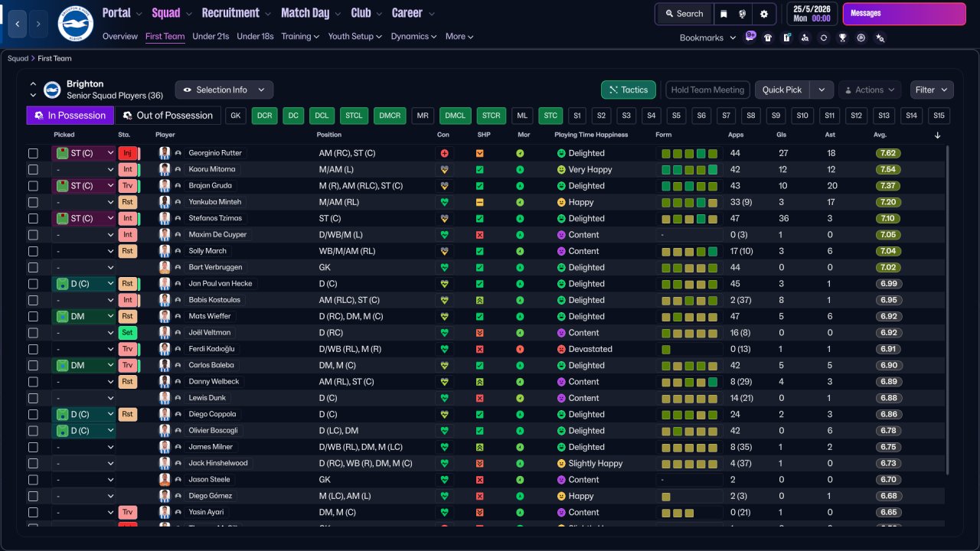
Task: Expand the Selection Info dropdown
Action: coord(224,90)
